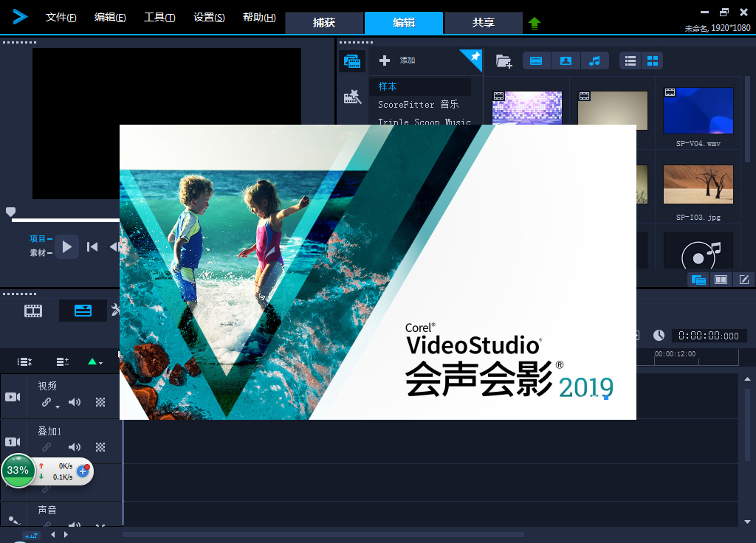Image resolution: width=756 pixels, height=543 pixels.
Task: Select the SP-I03.jpg thumbnail
Action: (698, 185)
